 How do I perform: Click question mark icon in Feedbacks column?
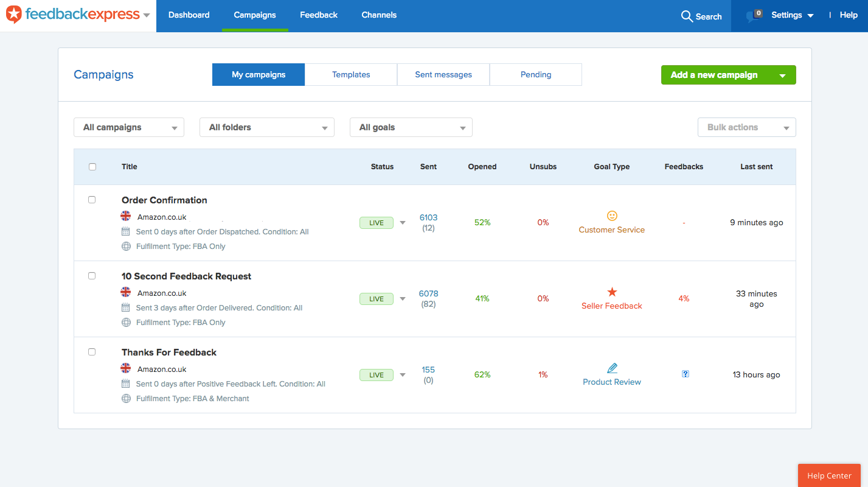tap(686, 374)
